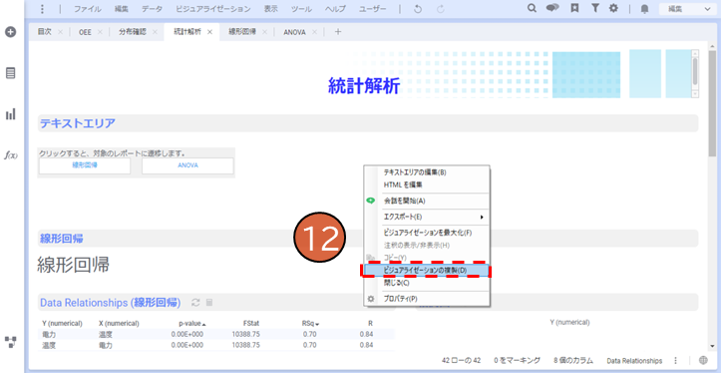This screenshot has height=373, width=721.
Task: Open the settings gear in top bar
Action: (x=613, y=8)
